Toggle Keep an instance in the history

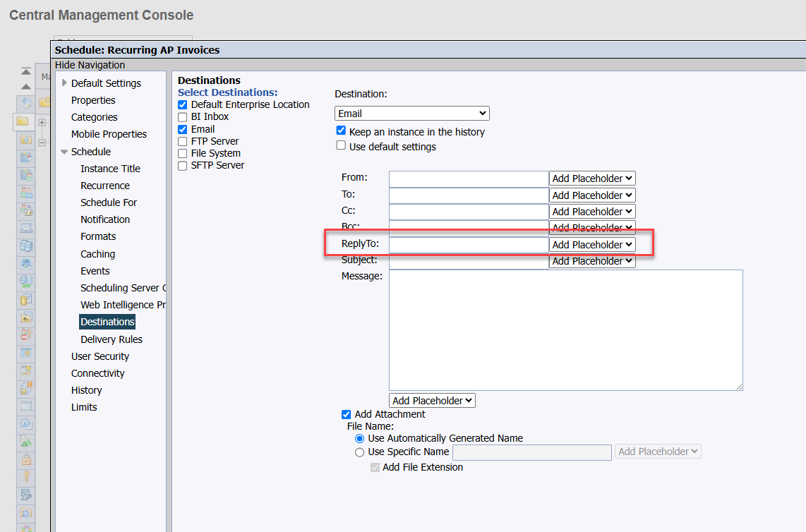[x=341, y=131]
